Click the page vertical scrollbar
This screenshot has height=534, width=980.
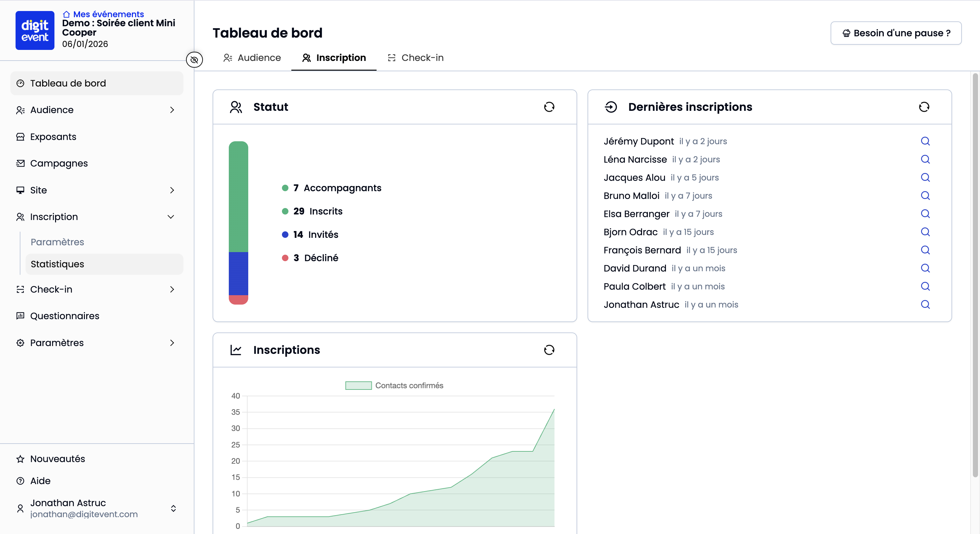pyautogui.click(x=975, y=274)
